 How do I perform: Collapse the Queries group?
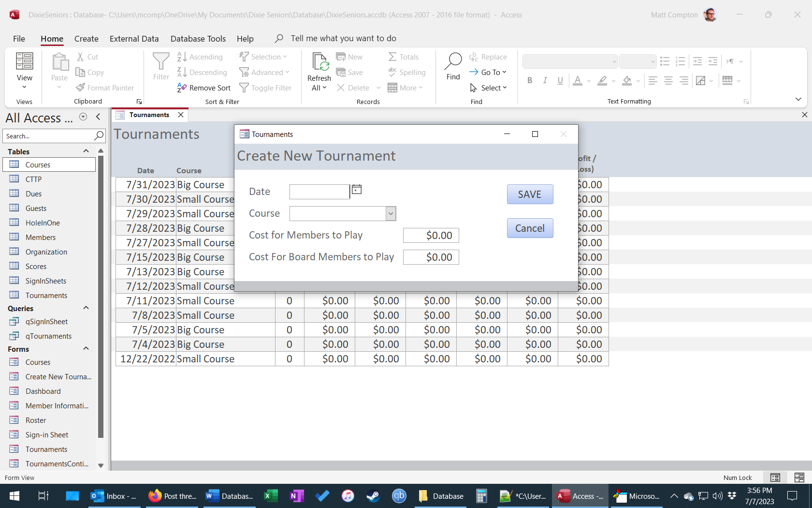(86, 308)
